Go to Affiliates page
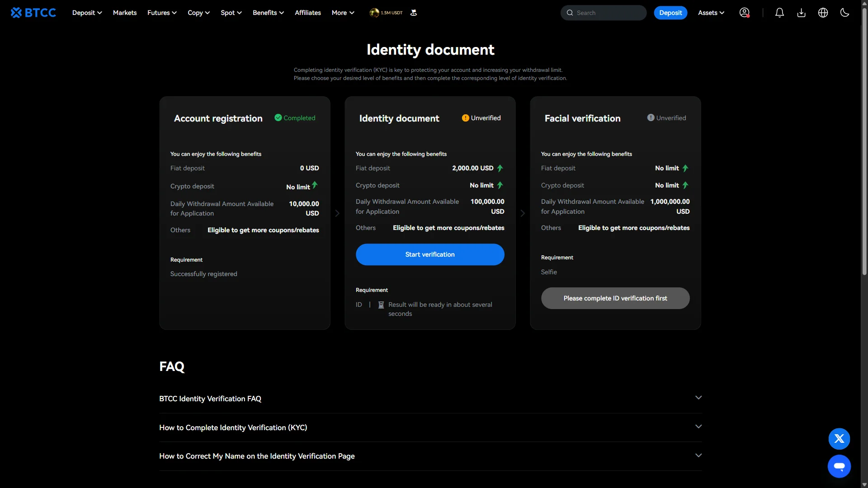Screen dimensions: 868x488 tap(308, 13)
